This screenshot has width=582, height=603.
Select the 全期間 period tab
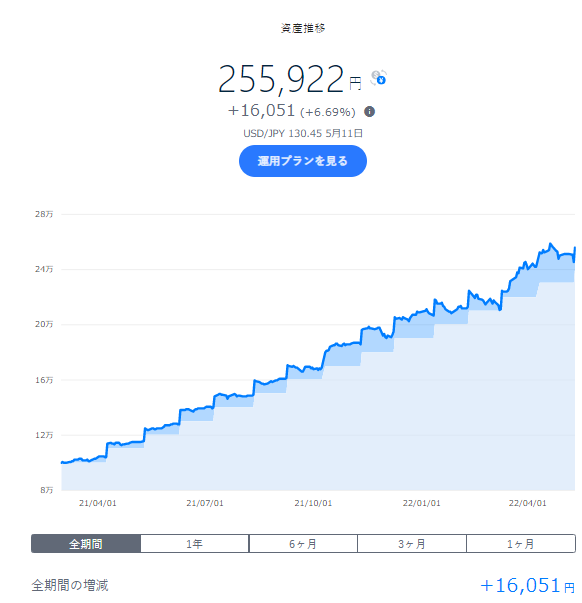(x=86, y=543)
